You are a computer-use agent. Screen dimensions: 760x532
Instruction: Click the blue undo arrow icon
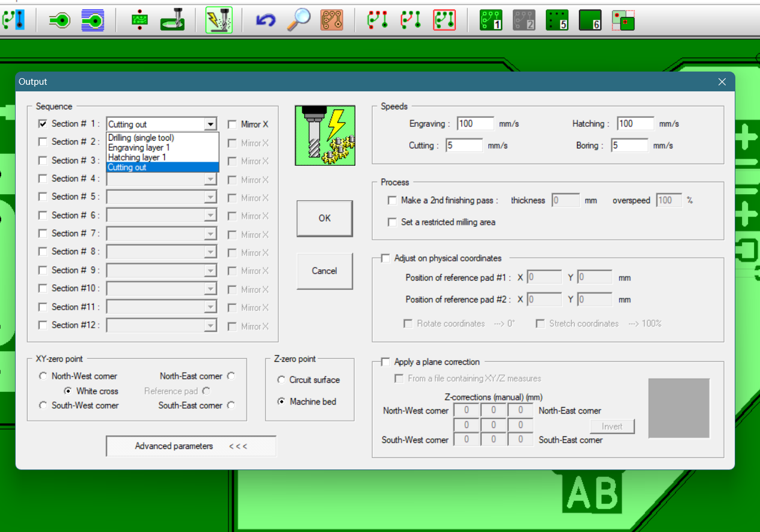click(x=265, y=20)
